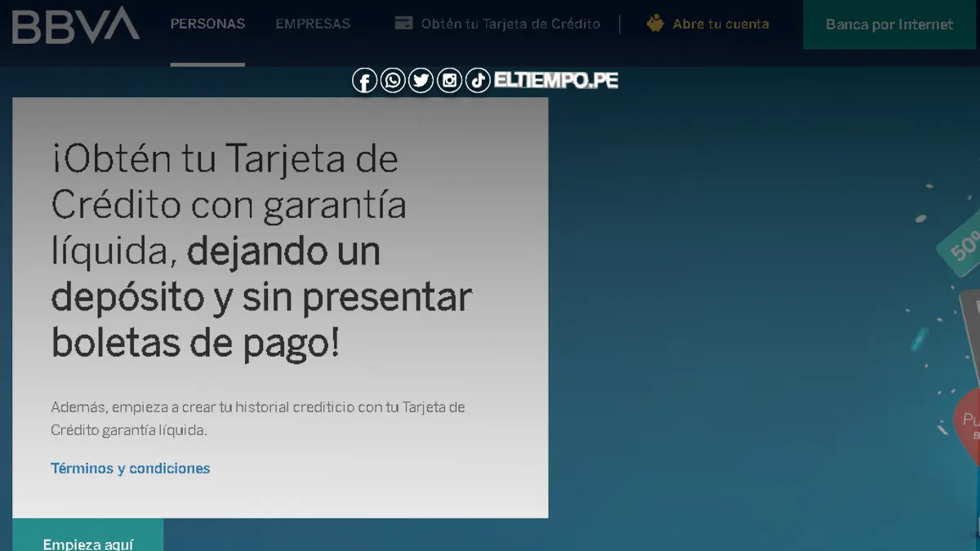Select the Abre tu cuenta option

pos(719,24)
